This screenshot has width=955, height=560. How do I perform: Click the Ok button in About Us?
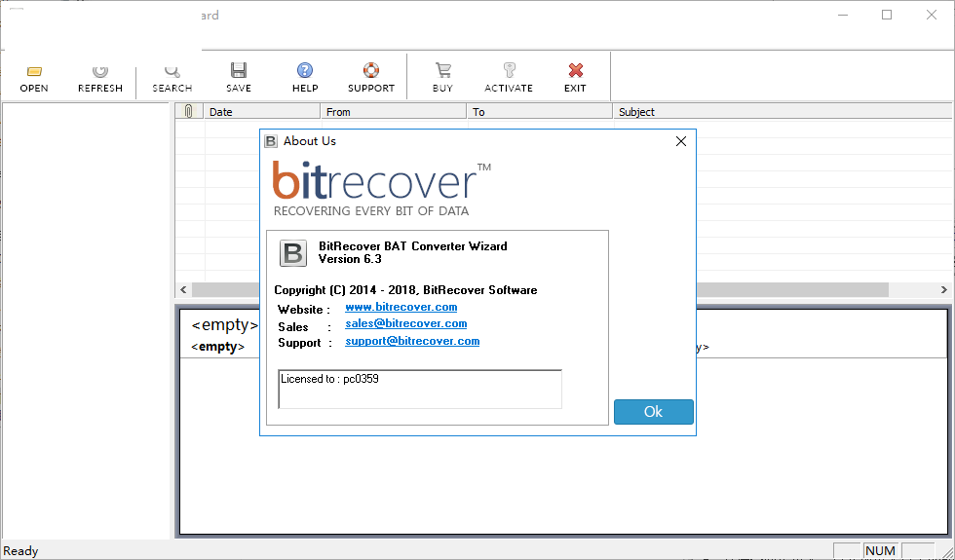[x=654, y=411]
